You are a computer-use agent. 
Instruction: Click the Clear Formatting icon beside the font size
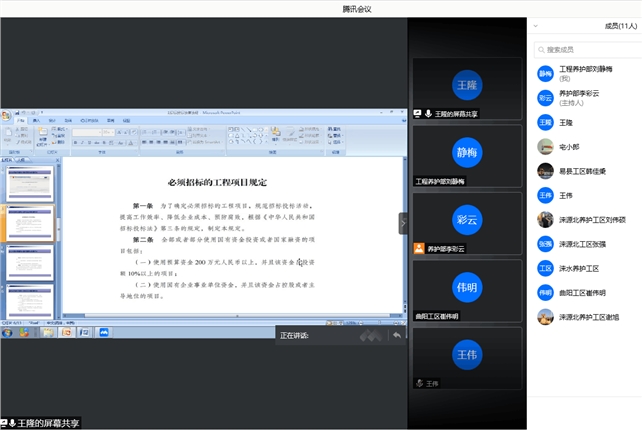click(x=134, y=132)
